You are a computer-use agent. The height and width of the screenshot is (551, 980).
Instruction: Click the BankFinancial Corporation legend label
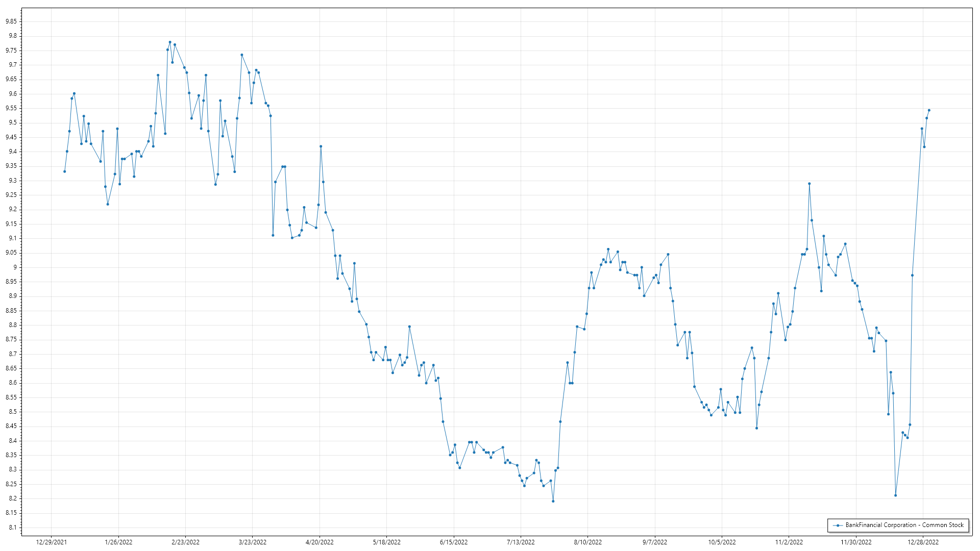point(904,525)
